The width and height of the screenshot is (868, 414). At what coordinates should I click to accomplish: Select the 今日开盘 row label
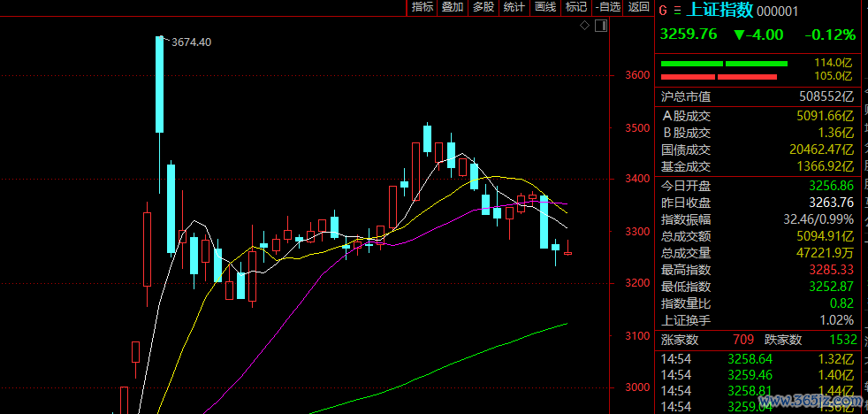[x=686, y=185]
